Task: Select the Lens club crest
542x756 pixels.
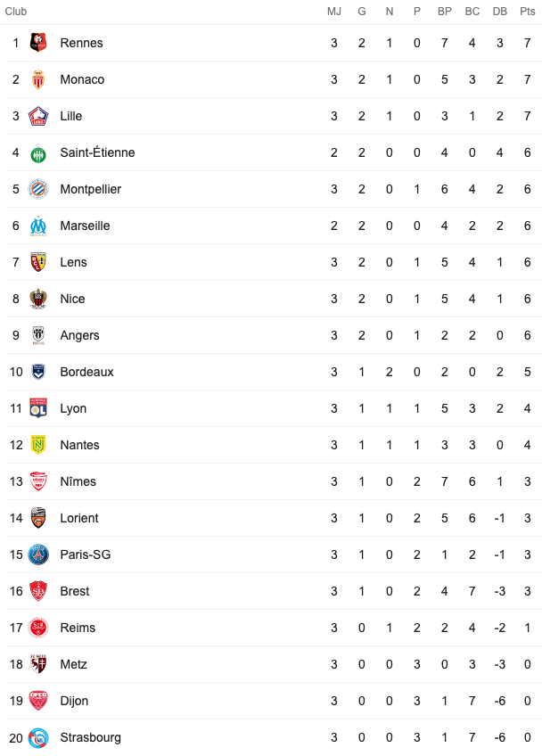Action: [38, 262]
